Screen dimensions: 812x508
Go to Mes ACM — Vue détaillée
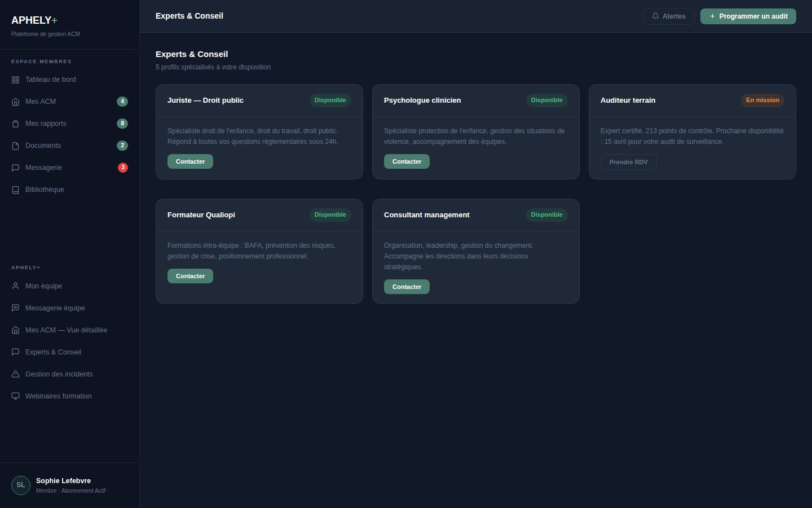(66, 330)
